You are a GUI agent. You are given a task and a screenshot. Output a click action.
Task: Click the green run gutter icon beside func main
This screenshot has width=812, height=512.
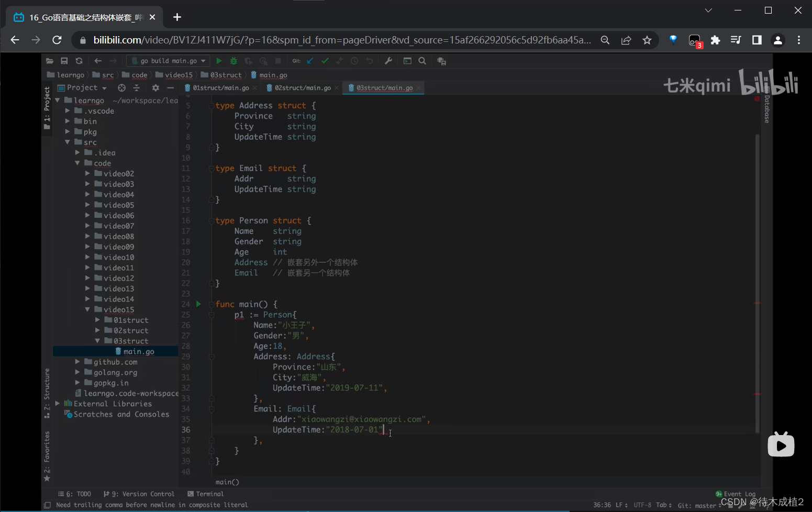click(x=198, y=304)
